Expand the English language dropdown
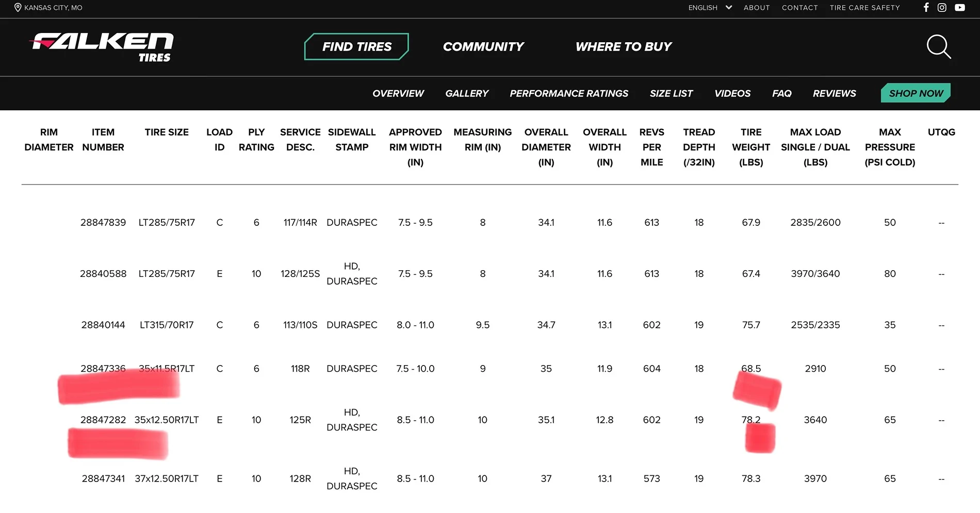 tap(710, 8)
